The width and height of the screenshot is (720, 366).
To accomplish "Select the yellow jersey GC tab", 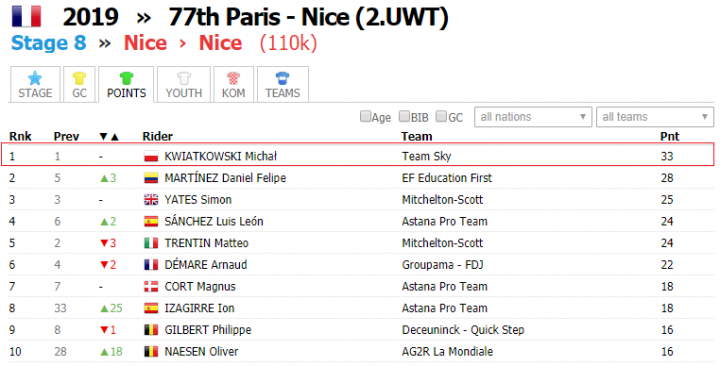I will 79,84.
